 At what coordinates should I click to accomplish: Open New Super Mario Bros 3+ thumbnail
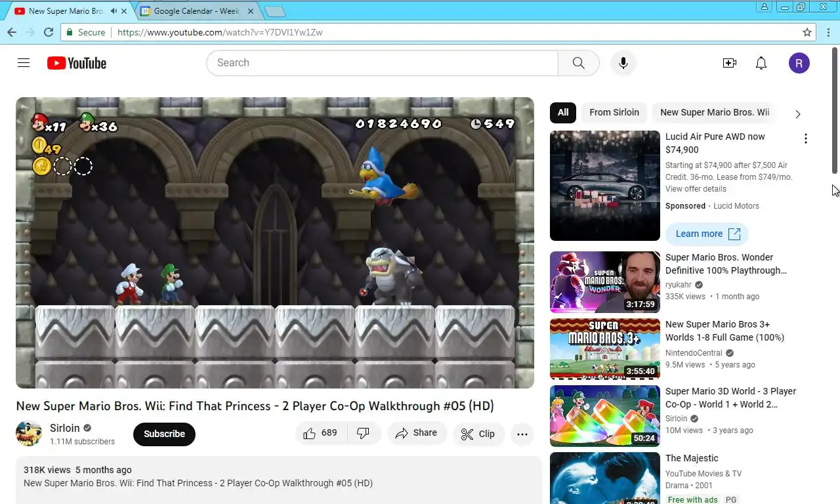(x=605, y=349)
